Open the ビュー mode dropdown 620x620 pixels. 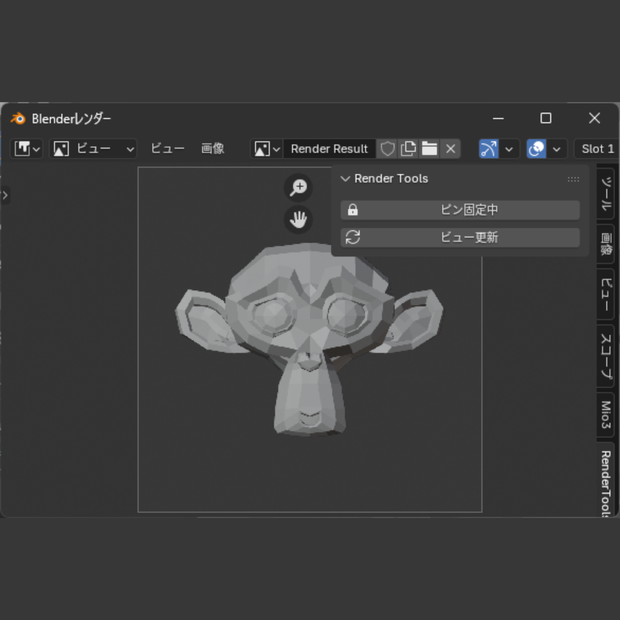click(x=93, y=149)
